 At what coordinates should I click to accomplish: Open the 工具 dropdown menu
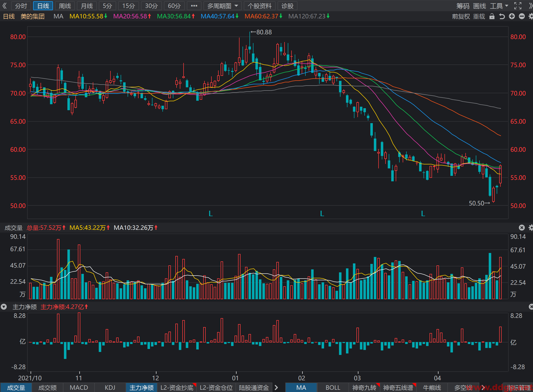pyautogui.click(x=499, y=6)
